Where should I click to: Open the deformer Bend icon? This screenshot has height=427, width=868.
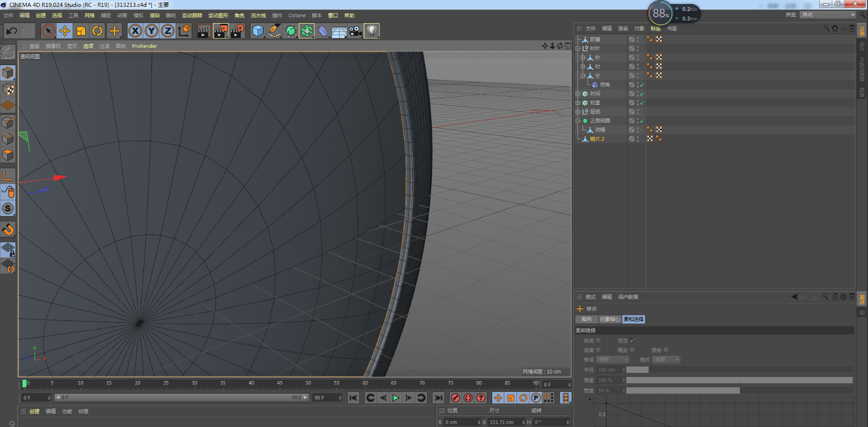(x=323, y=31)
